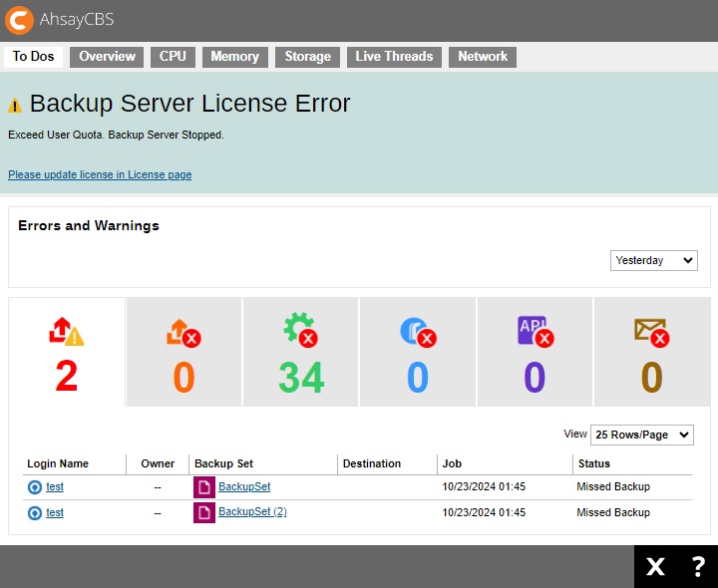This screenshot has height=588, width=718.
Task: Switch to the To Dos tab
Action: [33, 57]
